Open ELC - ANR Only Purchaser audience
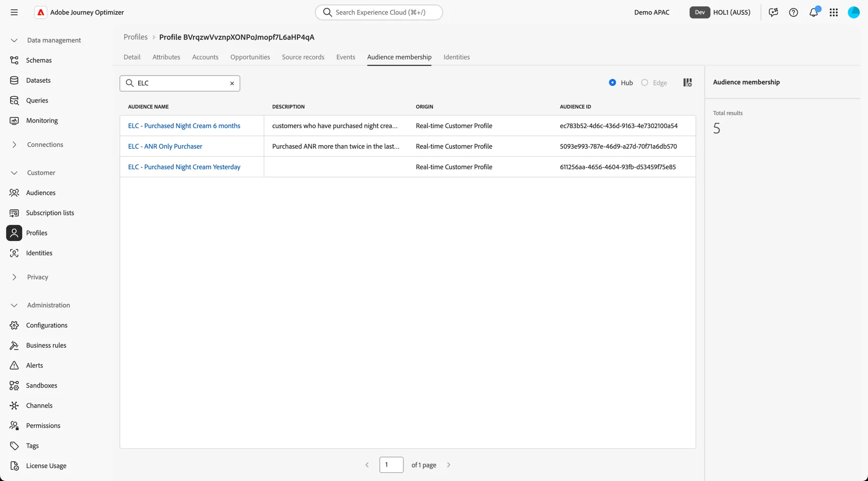This screenshot has width=868, height=481. tap(165, 147)
